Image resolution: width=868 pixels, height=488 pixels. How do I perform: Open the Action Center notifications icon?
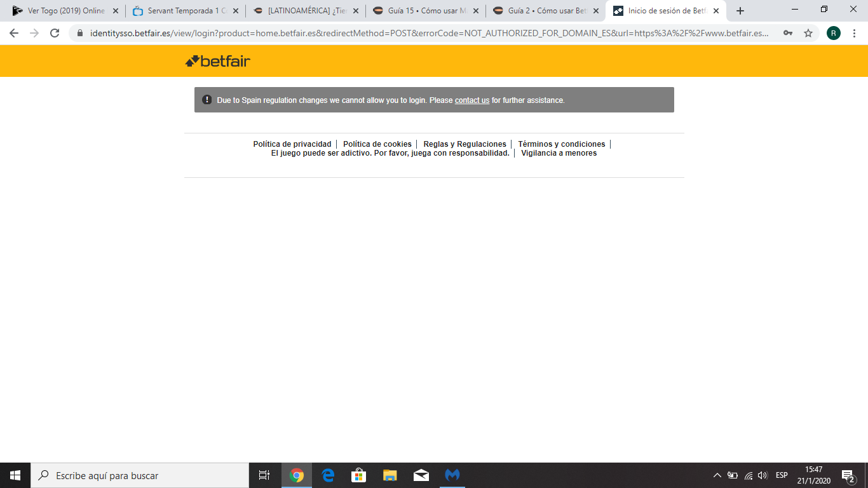(x=848, y=475)
